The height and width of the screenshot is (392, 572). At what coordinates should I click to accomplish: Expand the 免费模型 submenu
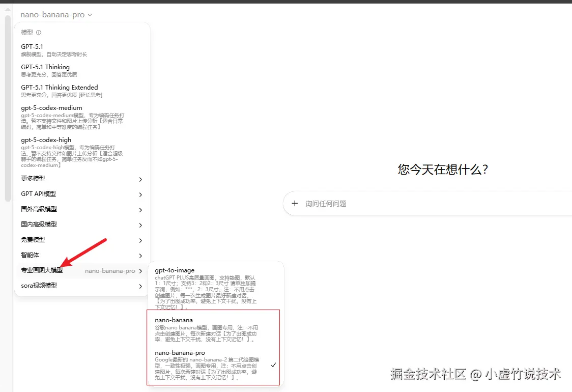[81, 240]
